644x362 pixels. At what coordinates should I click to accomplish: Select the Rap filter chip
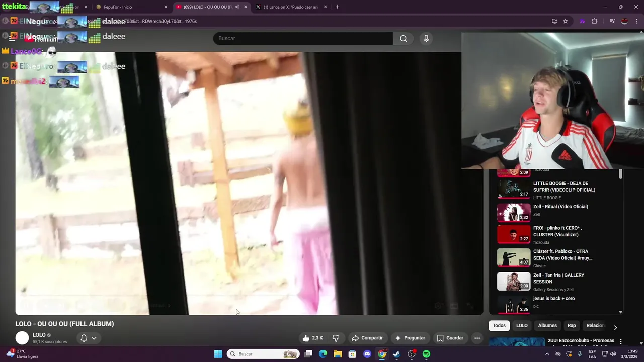[x=572, y=325]
